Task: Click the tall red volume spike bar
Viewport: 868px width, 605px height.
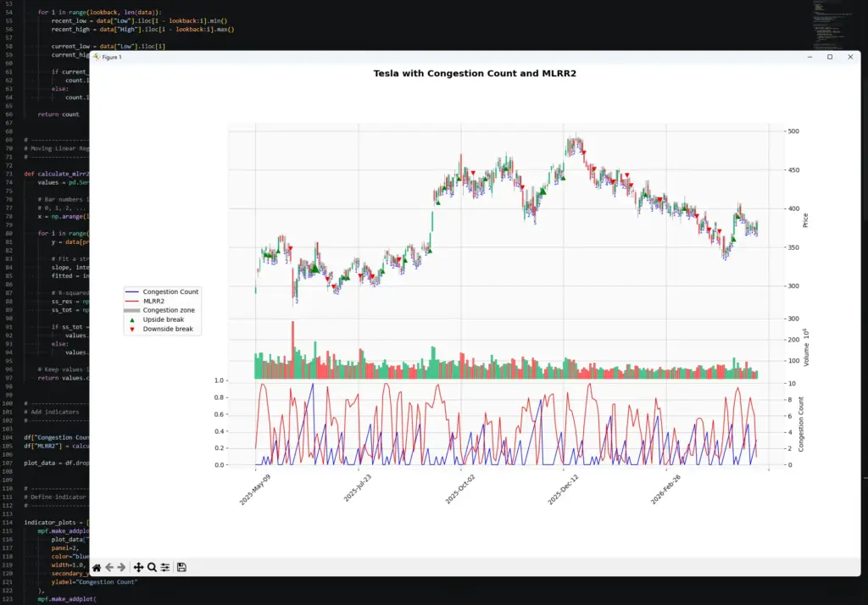Action: click(x=292, y=350)
